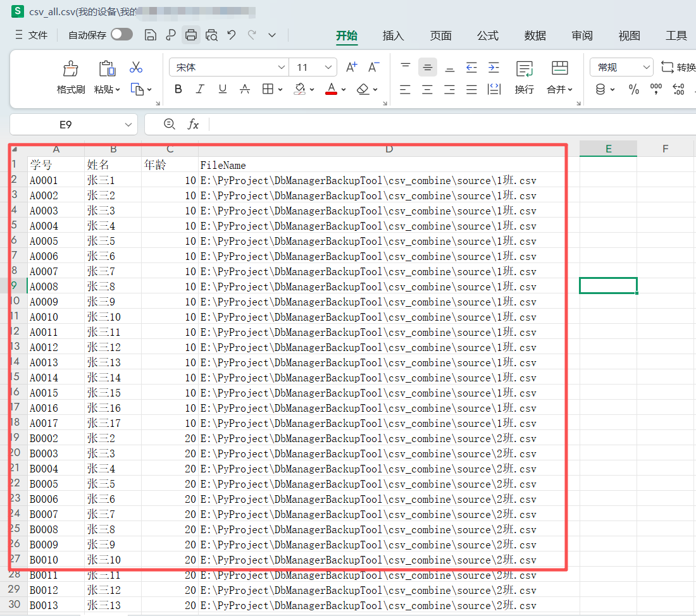Click the Paste (粘贴) clipboard icon
The width and height of the screenshot is (696, 616).
coord(107,68)
